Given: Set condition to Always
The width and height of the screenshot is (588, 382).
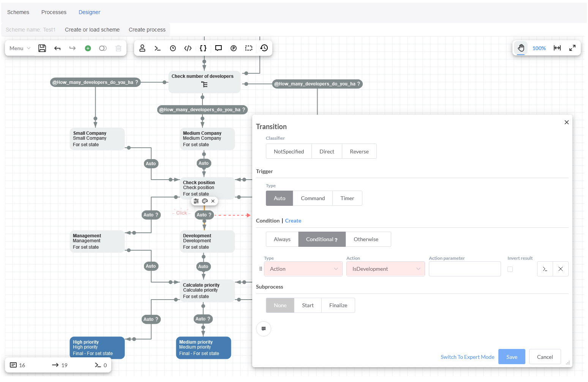Looking at the screenshot, I should (x=282, y=239).
